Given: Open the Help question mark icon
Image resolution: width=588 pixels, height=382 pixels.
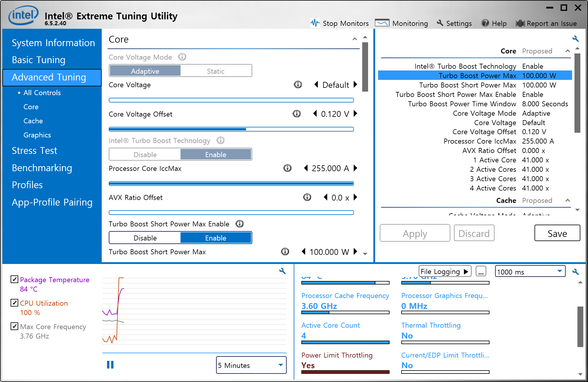Looking at the screenshot, I should (x=485, y=23).
